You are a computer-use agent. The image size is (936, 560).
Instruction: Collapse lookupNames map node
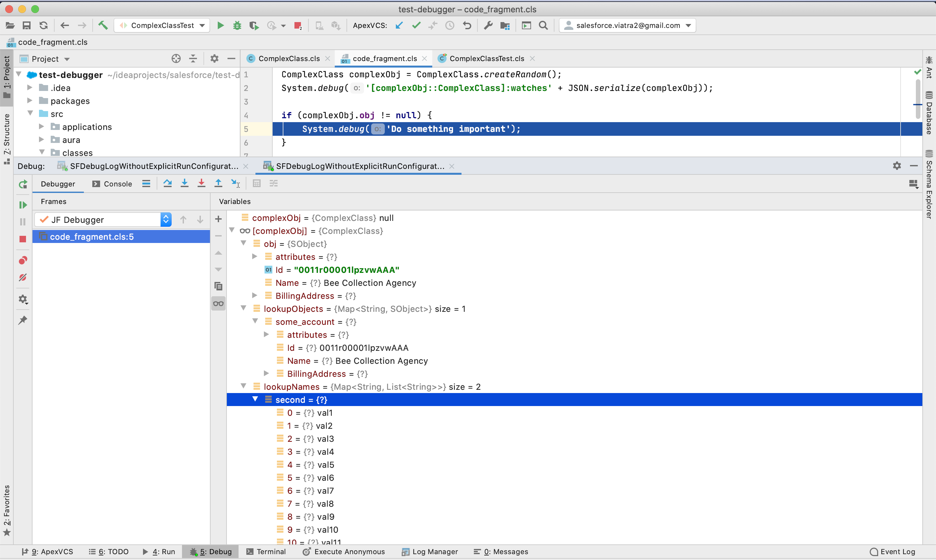click(243, 386)
